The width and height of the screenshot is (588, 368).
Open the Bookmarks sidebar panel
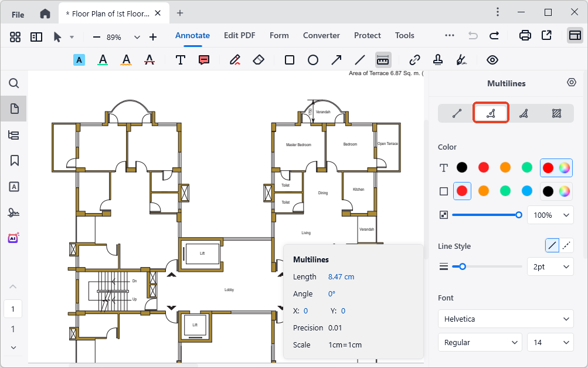[x=14, y=161]
